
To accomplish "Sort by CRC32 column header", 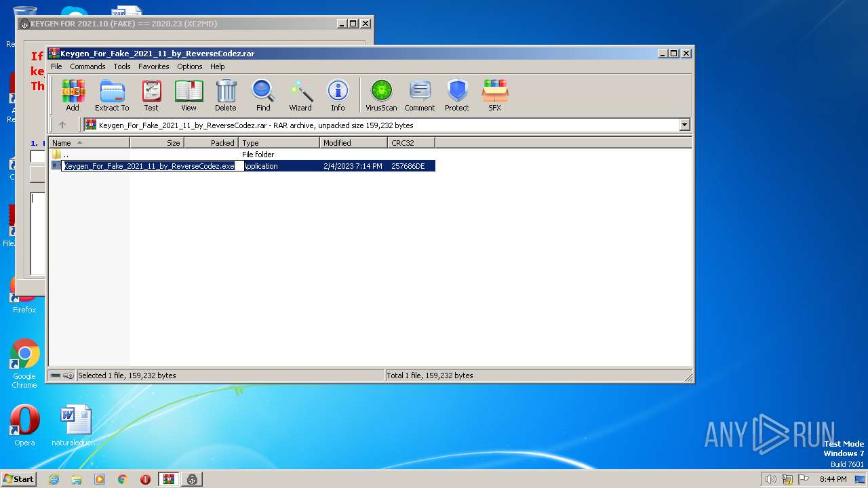I will point(411,143).
